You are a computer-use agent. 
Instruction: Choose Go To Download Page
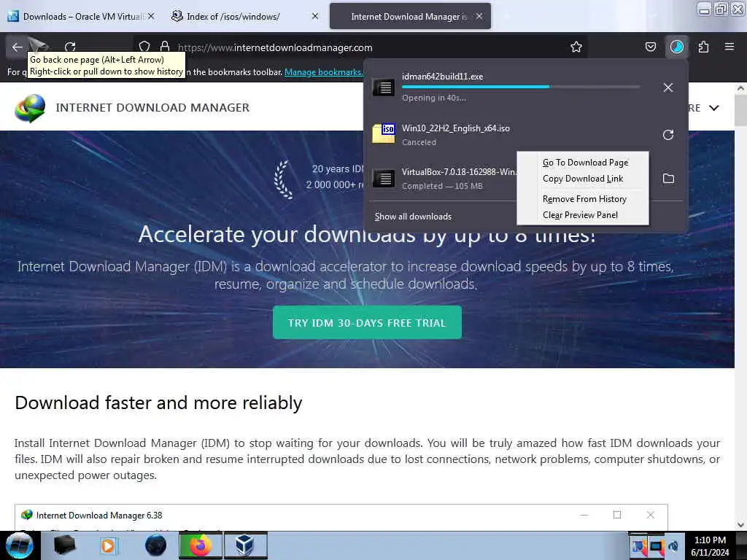(x=585, y=163)
